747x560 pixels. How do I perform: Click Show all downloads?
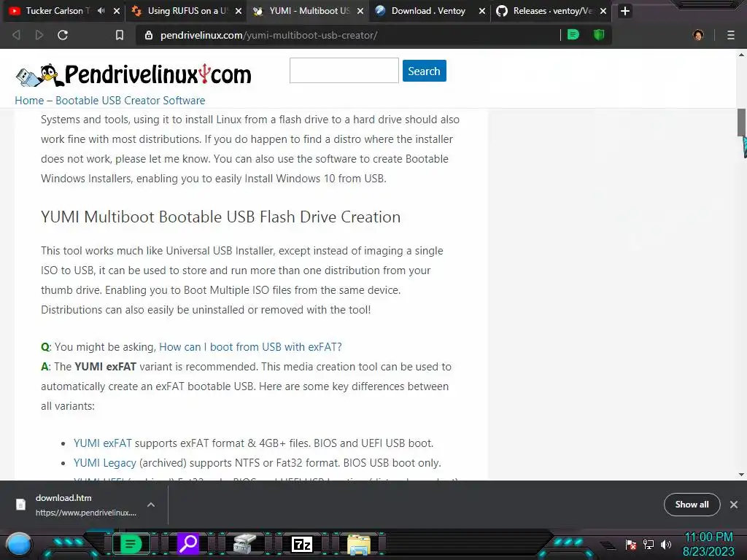(x=692, y=505)
